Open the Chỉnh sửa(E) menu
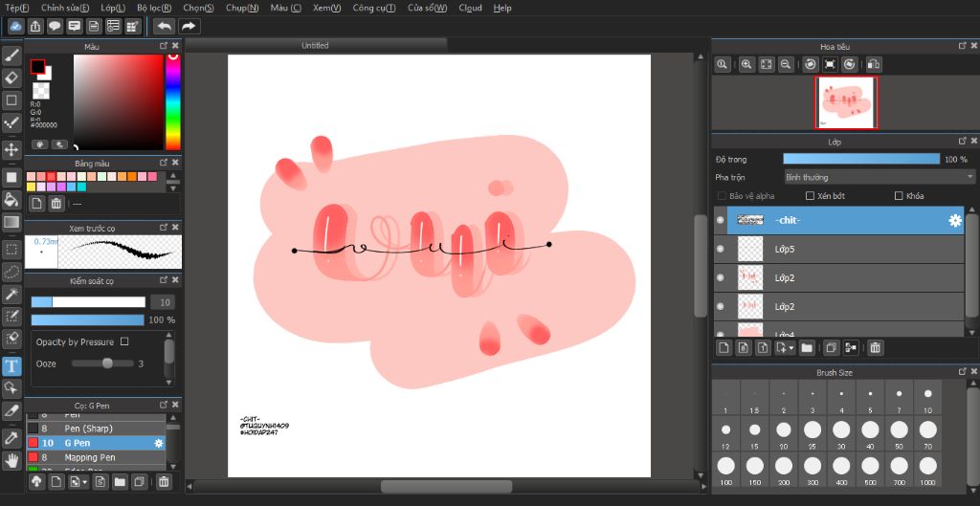 (x=65, y=8)
